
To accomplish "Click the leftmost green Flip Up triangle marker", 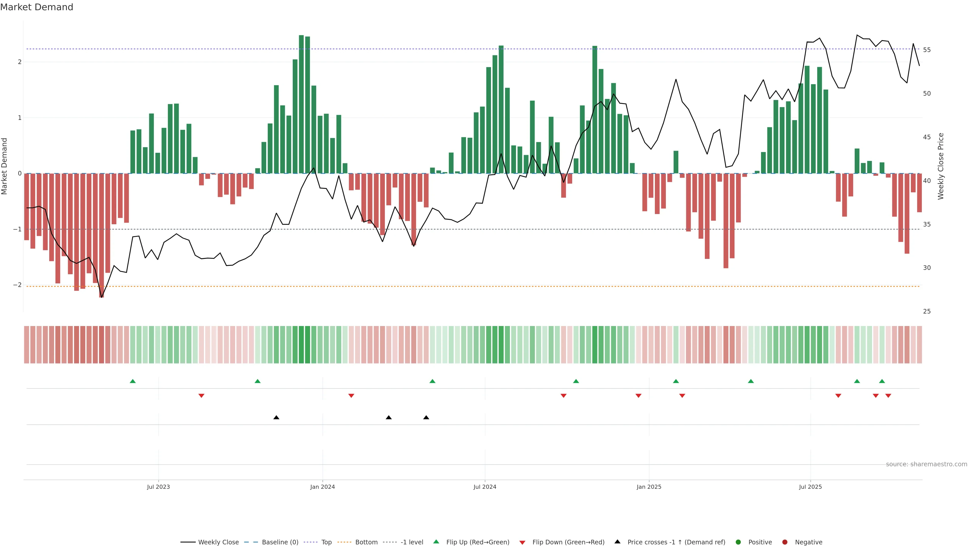I will pyautogui.click(x=132, y=381).
